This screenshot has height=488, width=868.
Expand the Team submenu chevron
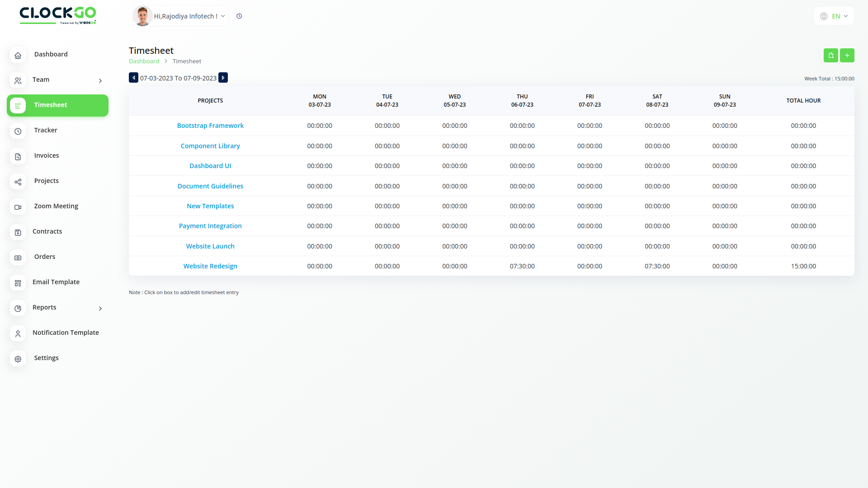(x=100, y=81)
